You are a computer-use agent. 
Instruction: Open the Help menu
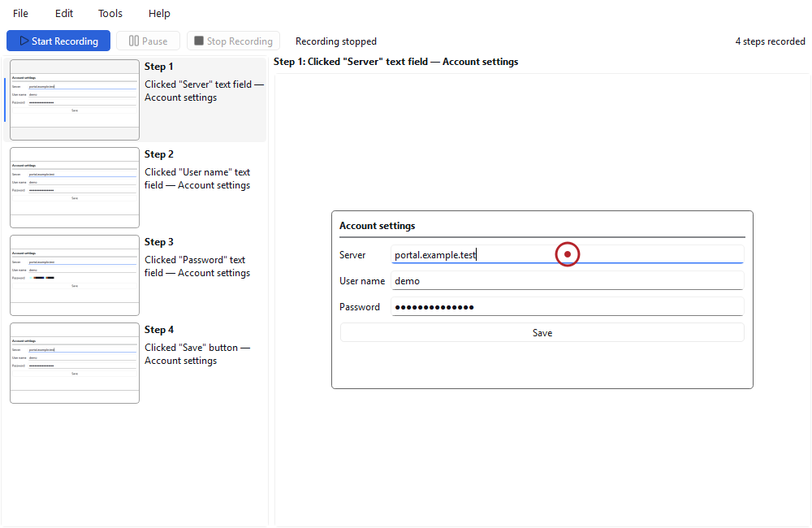pos(159,14)
